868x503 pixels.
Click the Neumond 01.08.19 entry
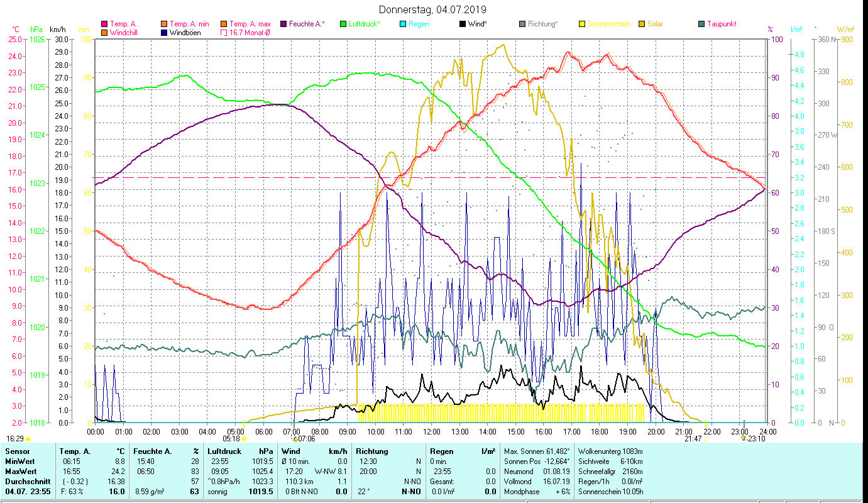point(536,471)
